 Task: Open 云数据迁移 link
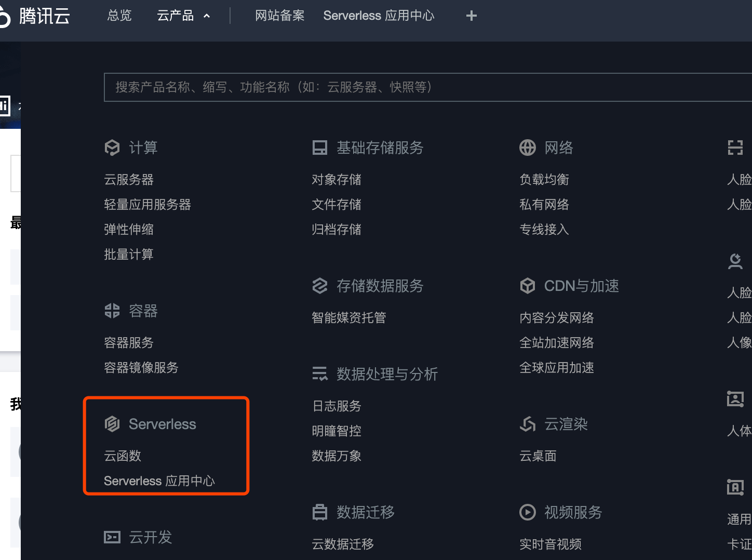tap(343, 544)
